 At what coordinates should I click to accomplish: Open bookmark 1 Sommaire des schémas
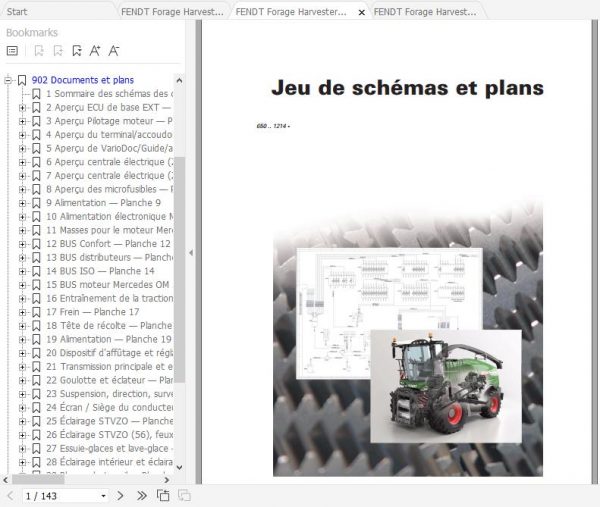coord(109,94)
